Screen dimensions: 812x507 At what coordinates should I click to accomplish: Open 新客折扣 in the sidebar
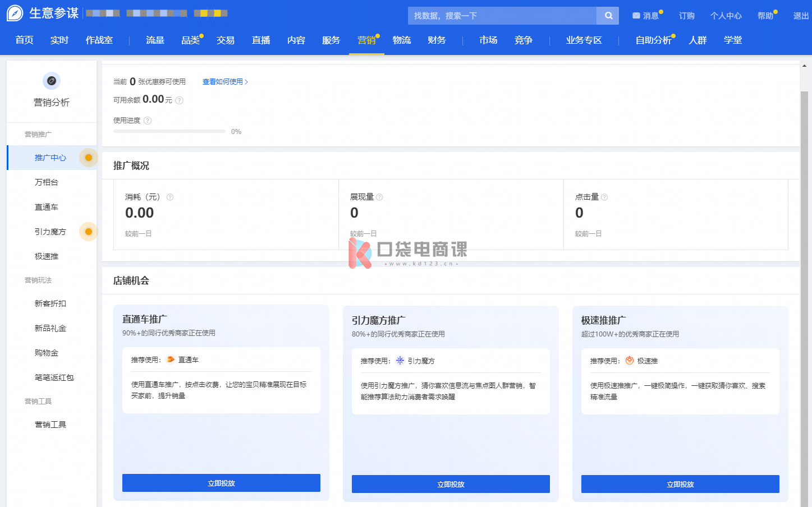51,303
